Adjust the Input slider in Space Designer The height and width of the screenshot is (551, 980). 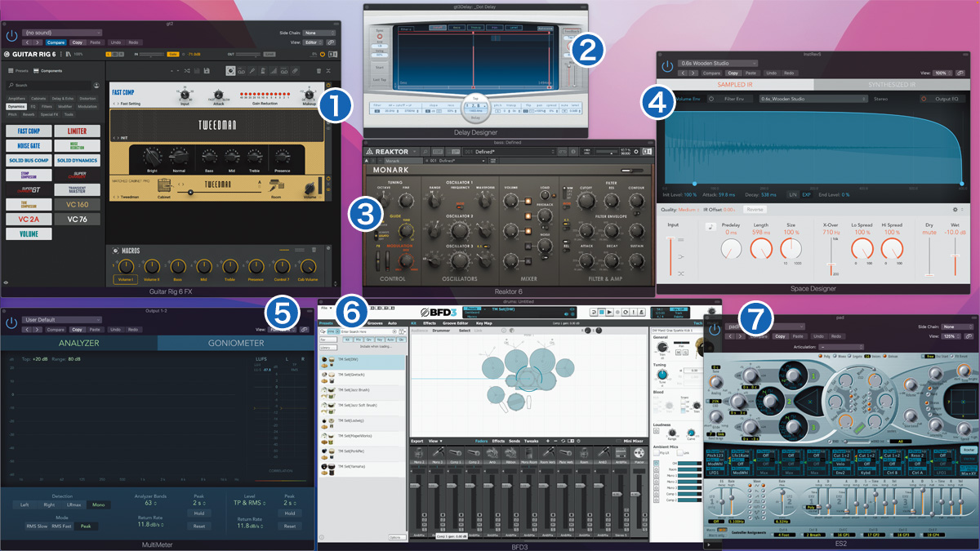[670, 256]
